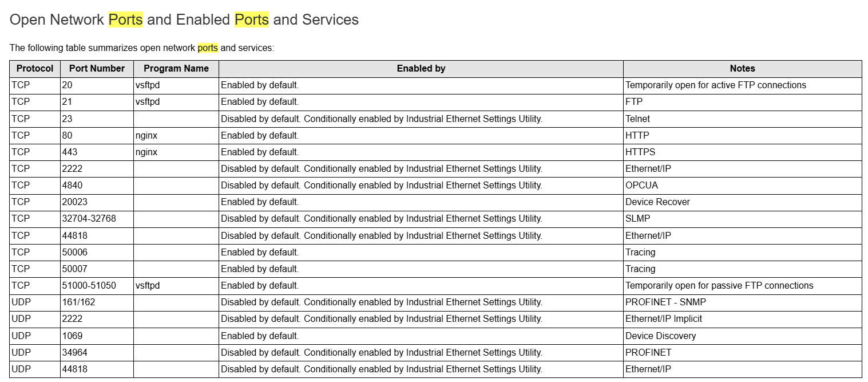Click the highlighted word ports in the summary sentence

(x=208, y=48)
